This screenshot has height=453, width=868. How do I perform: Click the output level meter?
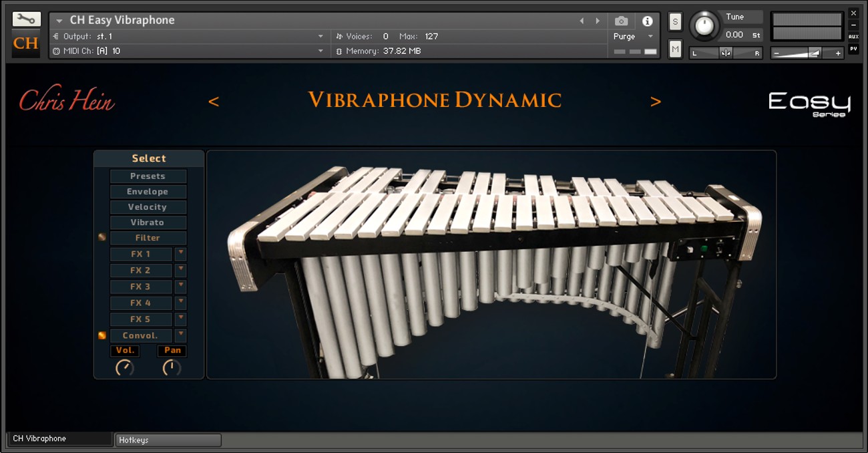pos(807,27)
